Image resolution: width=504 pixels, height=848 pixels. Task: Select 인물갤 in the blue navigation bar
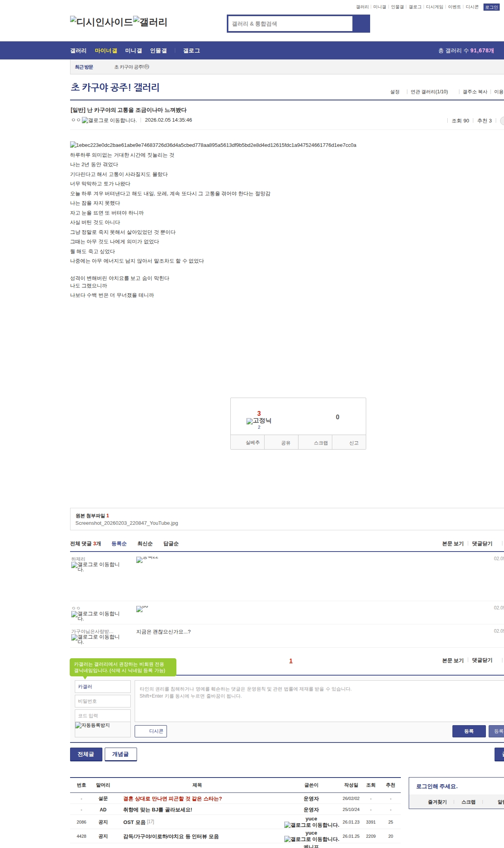point(158,50)
